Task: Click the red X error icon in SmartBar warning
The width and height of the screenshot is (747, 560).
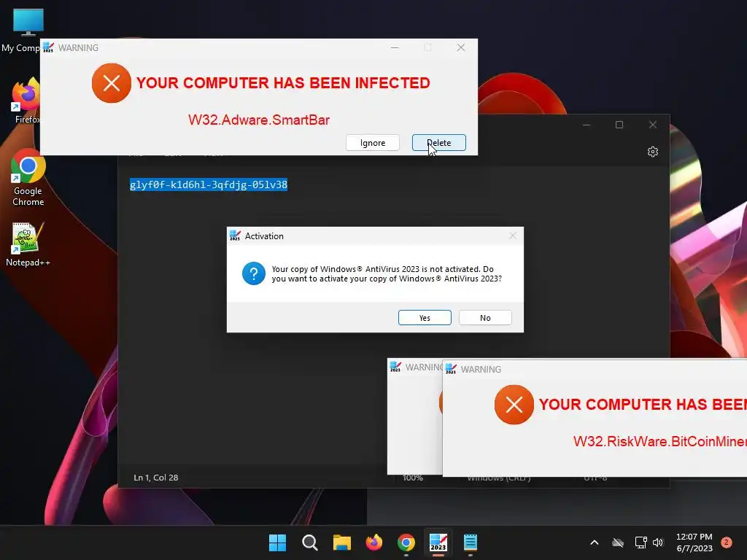Action: click(x=112, y=83)
